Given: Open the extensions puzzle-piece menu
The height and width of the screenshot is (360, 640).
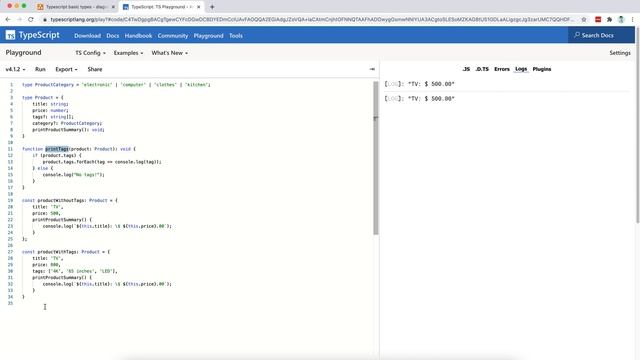Looking at the screenshot, I should 609,19.
